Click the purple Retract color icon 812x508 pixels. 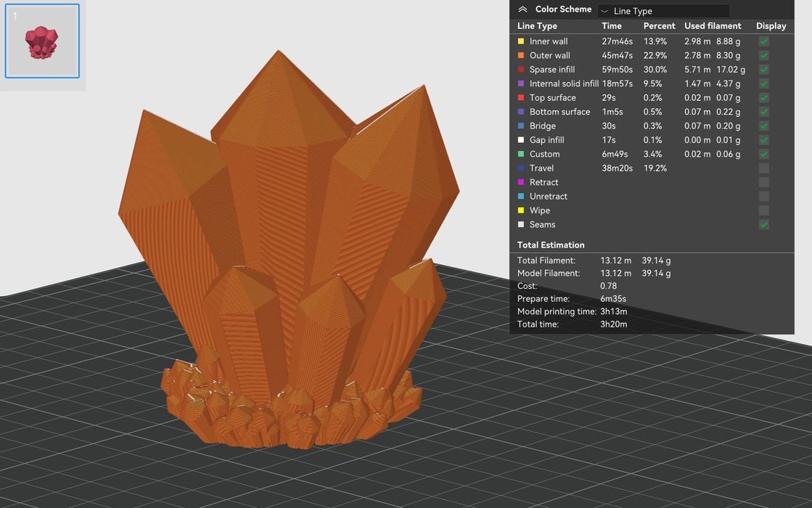coord(521,182)
